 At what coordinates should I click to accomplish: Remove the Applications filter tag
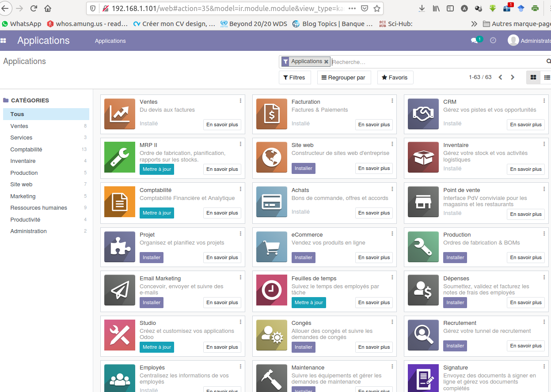[326, 62]
